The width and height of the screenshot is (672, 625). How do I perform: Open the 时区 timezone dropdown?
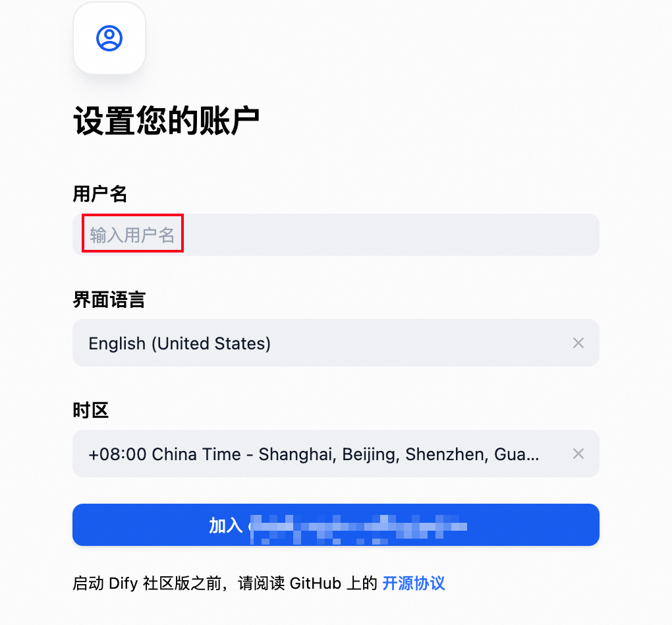(x=335, y=454)
